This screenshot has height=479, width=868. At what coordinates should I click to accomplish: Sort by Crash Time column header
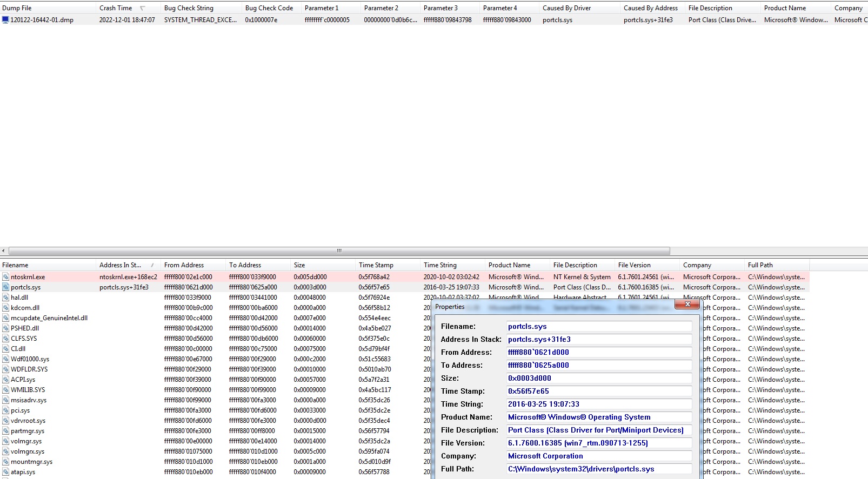[129, 8]
